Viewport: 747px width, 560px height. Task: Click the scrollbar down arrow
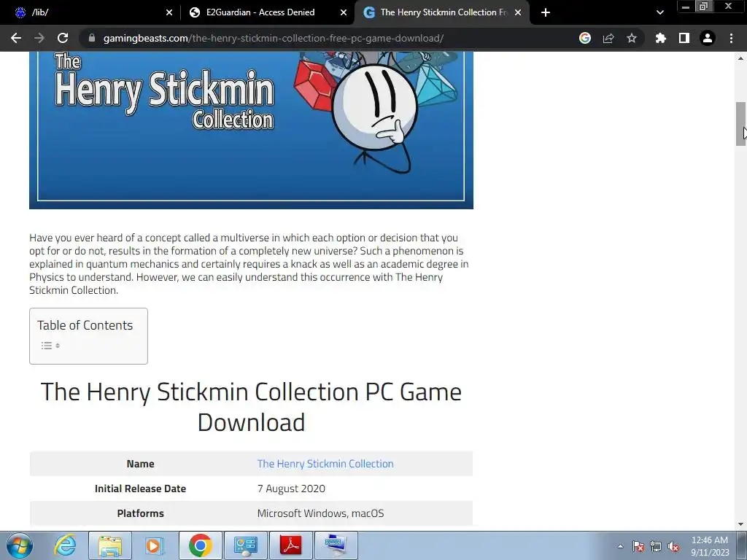click(x=741, y=524)
